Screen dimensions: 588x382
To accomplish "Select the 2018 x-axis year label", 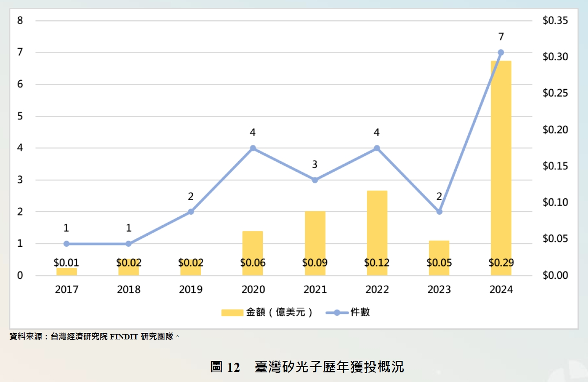I will [129, 290].
